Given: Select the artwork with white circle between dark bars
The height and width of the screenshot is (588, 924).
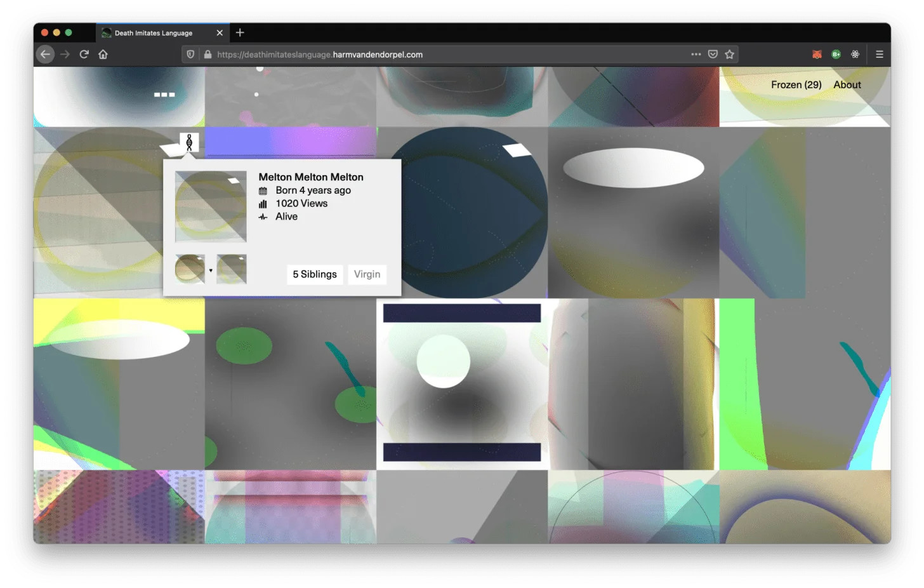Looking at the screenshot, I should [x=462, y=384].
